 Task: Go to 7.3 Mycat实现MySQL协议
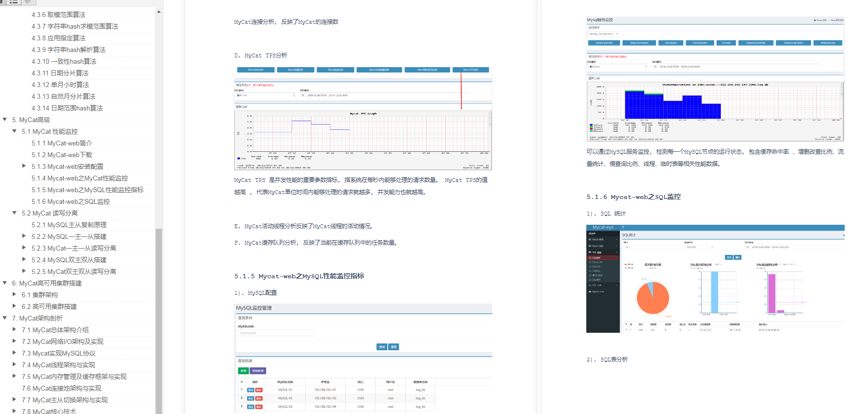click(x=59, y=353)
